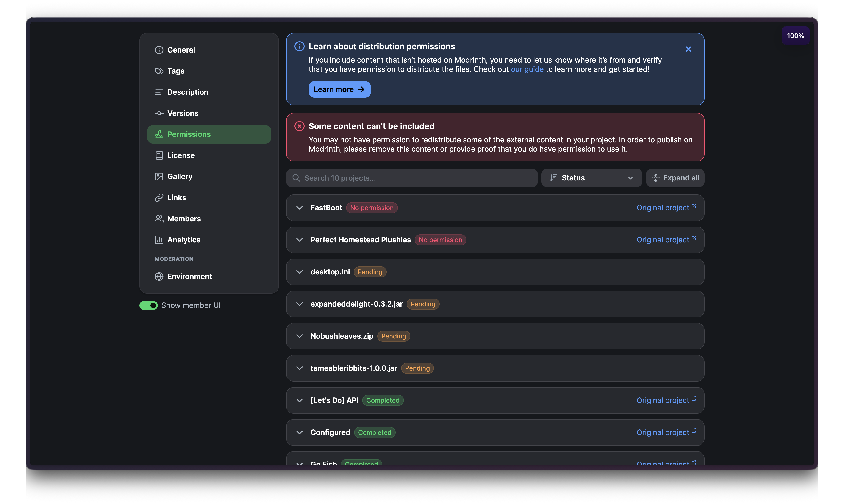Select the License section
This screenshot has width=844, height=504.
[x=209, y=155]
